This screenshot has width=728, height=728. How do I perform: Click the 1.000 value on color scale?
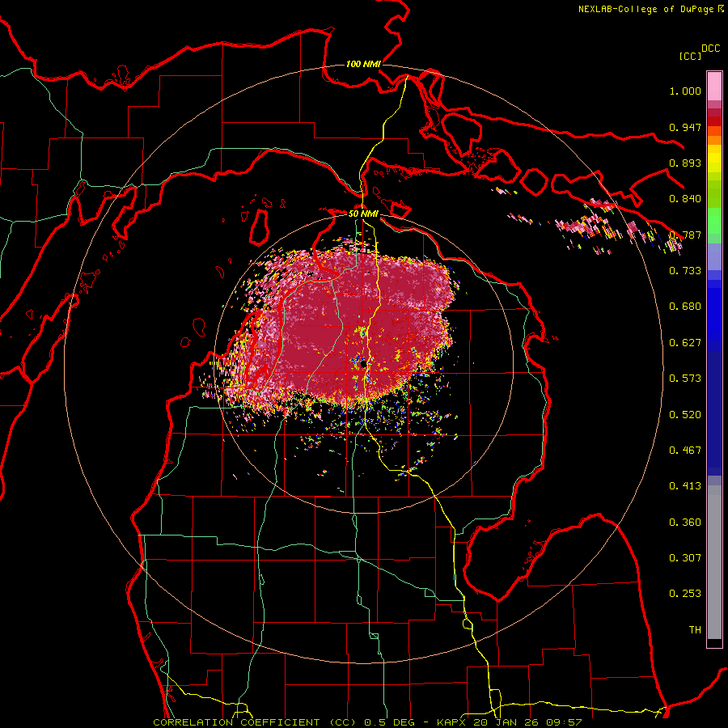(685, 91)
